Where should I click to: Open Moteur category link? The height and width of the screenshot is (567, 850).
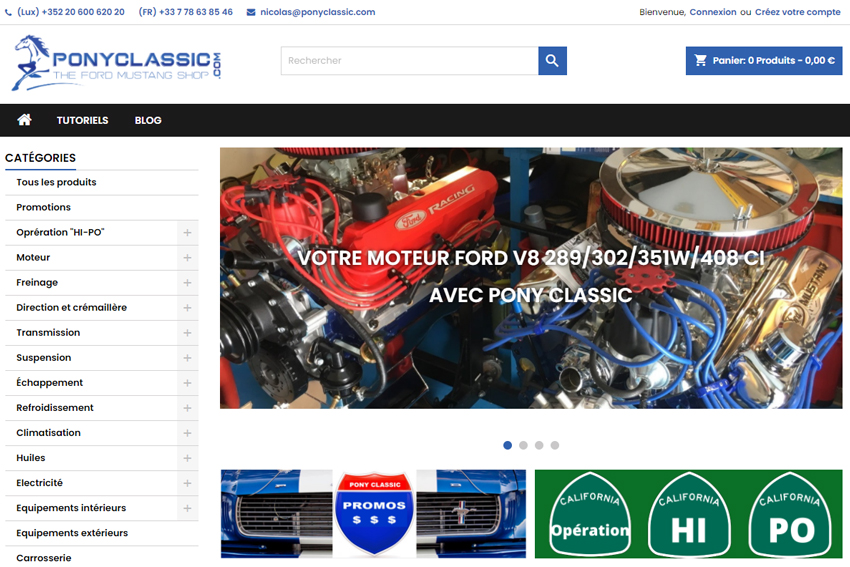[33, 257]
